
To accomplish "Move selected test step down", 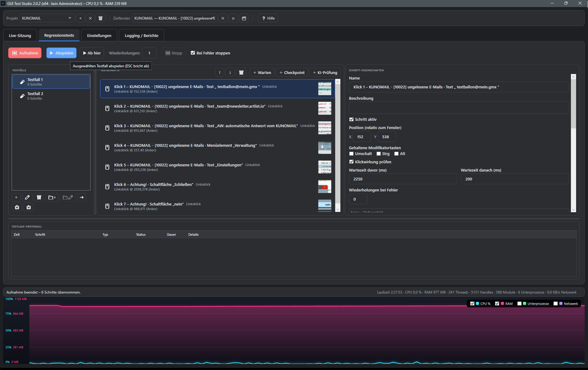I will coord(230,72).
